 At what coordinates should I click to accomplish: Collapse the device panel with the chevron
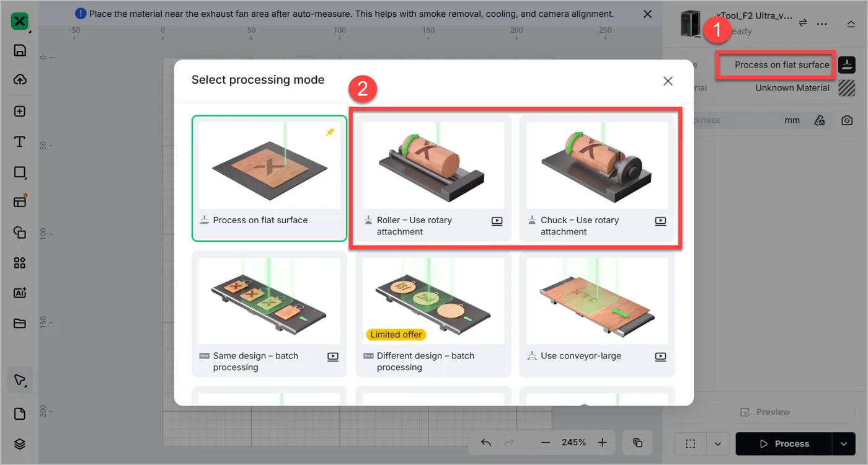[851, 24]
